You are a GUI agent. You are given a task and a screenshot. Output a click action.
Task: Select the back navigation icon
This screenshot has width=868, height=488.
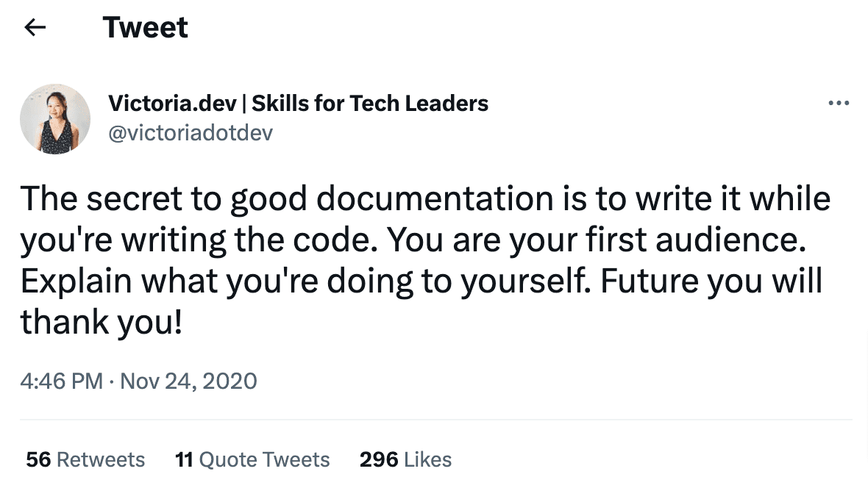pos(35,26)
